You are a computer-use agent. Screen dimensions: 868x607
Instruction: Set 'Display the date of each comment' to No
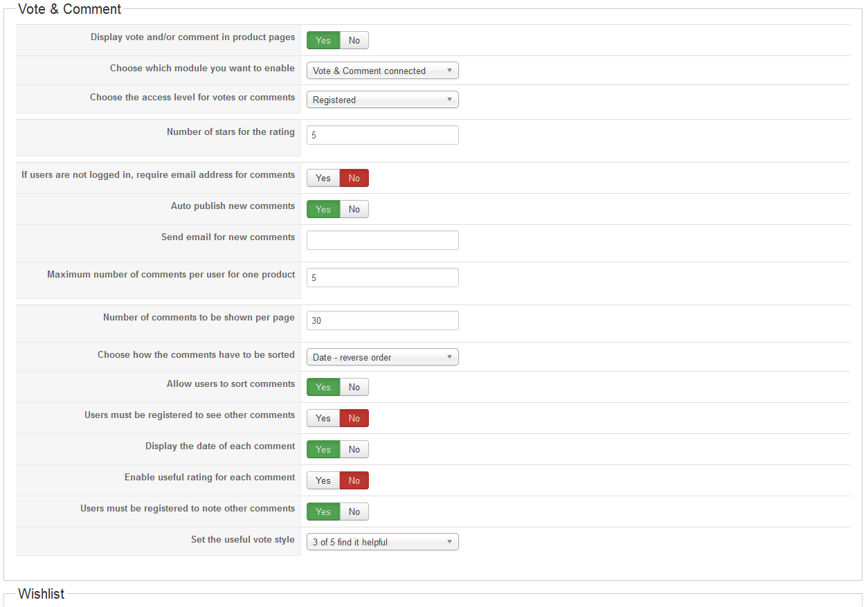click(x=354, y=449)
